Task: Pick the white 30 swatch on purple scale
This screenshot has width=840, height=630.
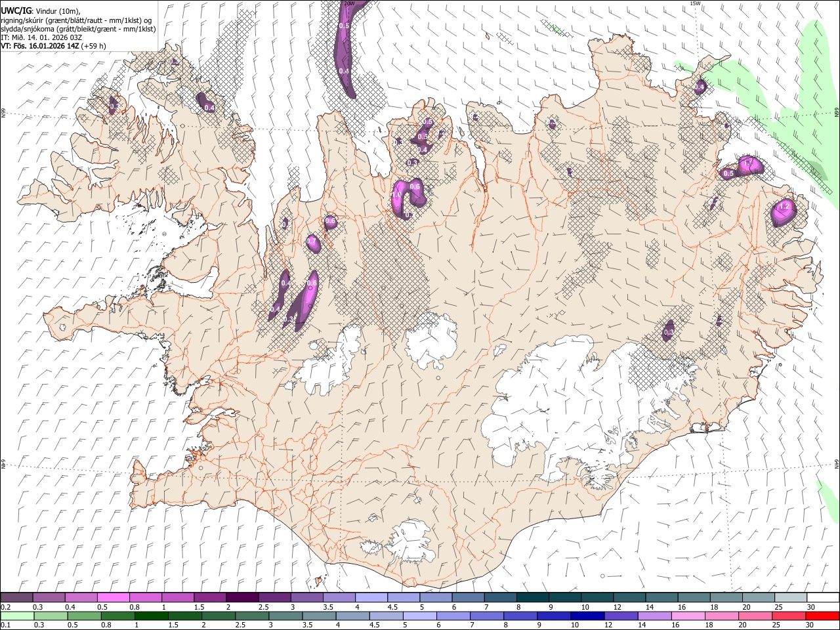Action: coord(823,597)
